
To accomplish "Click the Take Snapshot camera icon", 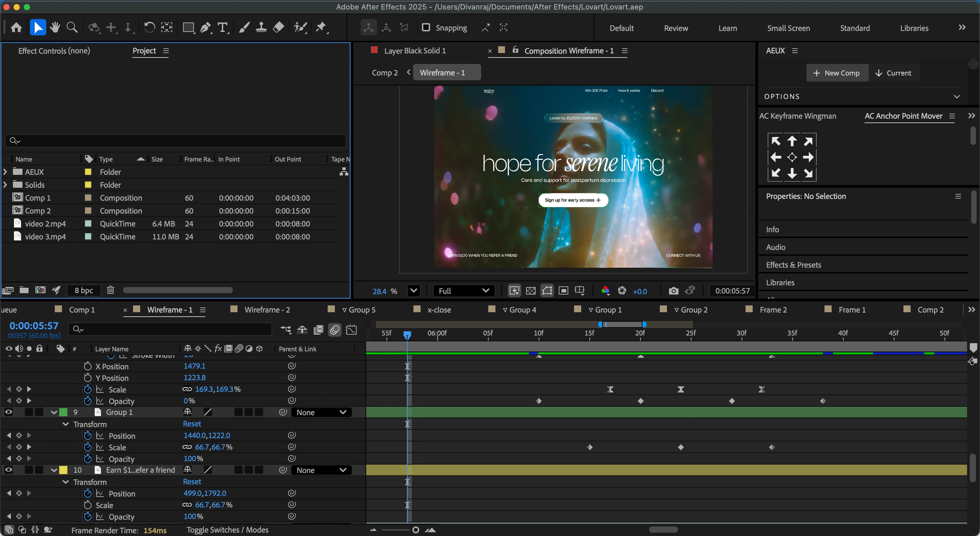I will click(x=673, y=291).
